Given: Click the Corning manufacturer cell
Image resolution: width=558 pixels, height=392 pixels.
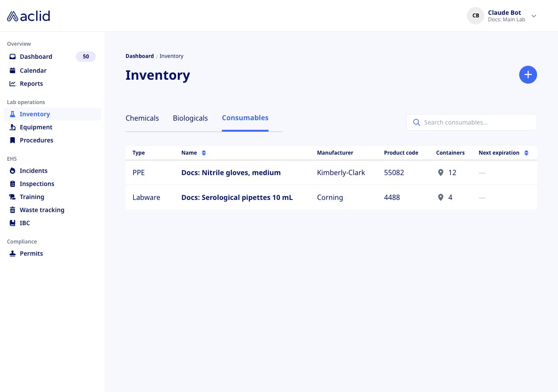Looking at the screenshot, I should 330,197.
